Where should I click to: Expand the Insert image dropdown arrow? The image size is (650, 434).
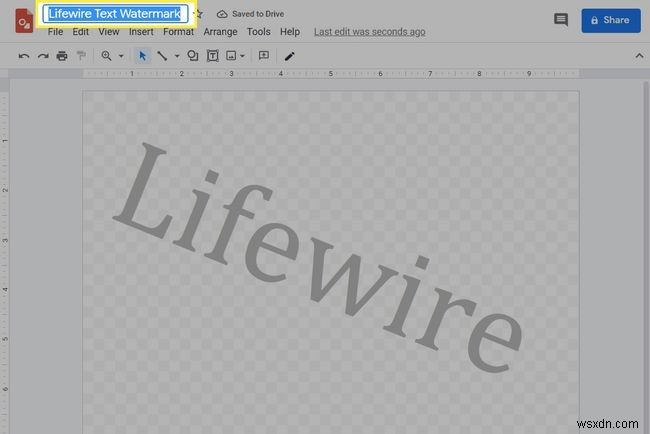point(243,56)
